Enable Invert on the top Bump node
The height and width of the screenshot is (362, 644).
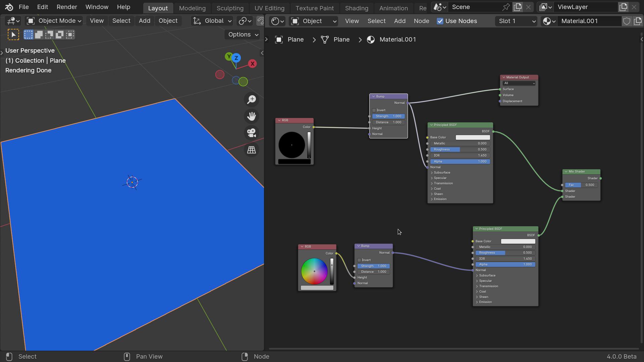click(x=374, y=110)
